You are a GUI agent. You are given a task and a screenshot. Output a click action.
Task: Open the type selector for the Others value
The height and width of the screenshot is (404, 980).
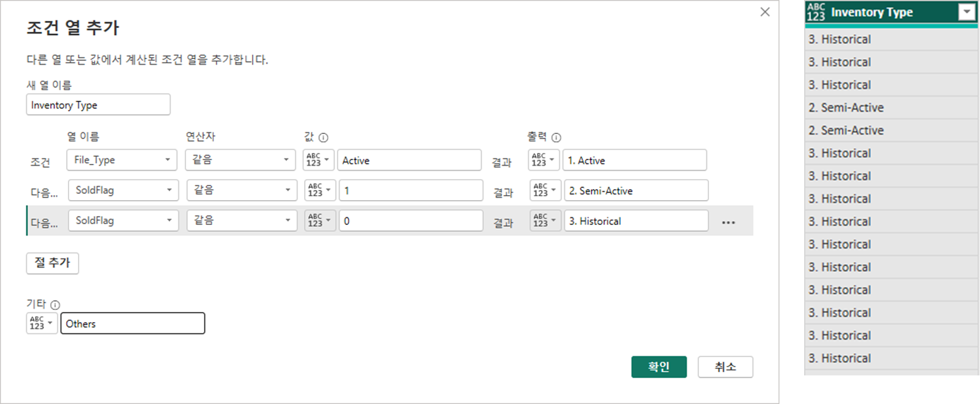pos(42,323)
